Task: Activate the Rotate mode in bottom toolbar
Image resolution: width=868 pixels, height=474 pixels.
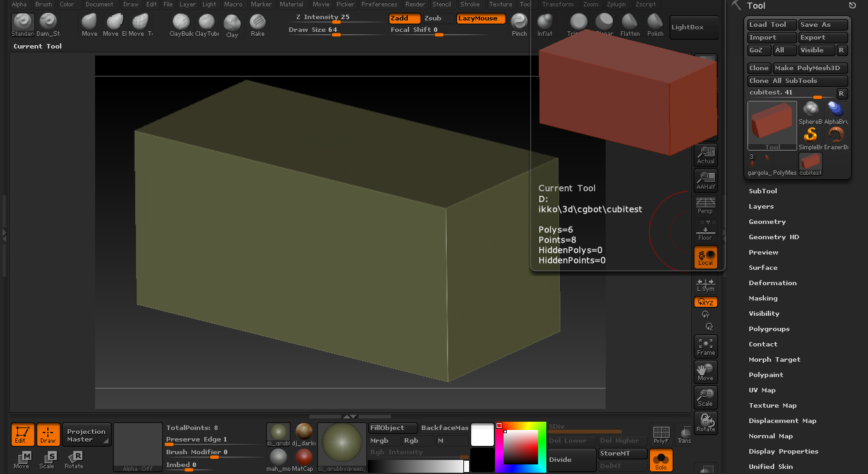Action: coord(74,459)
